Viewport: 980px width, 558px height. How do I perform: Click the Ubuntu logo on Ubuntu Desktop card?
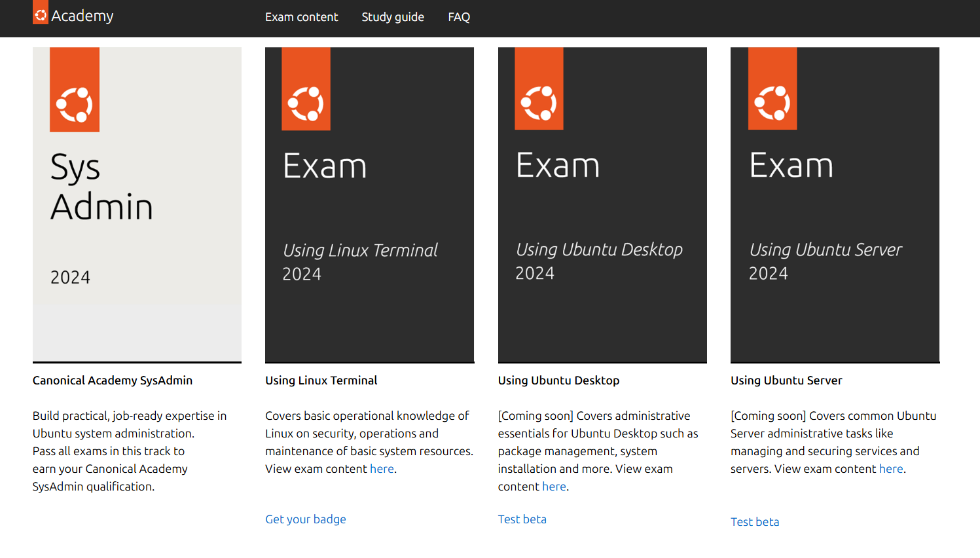point(539,103)
